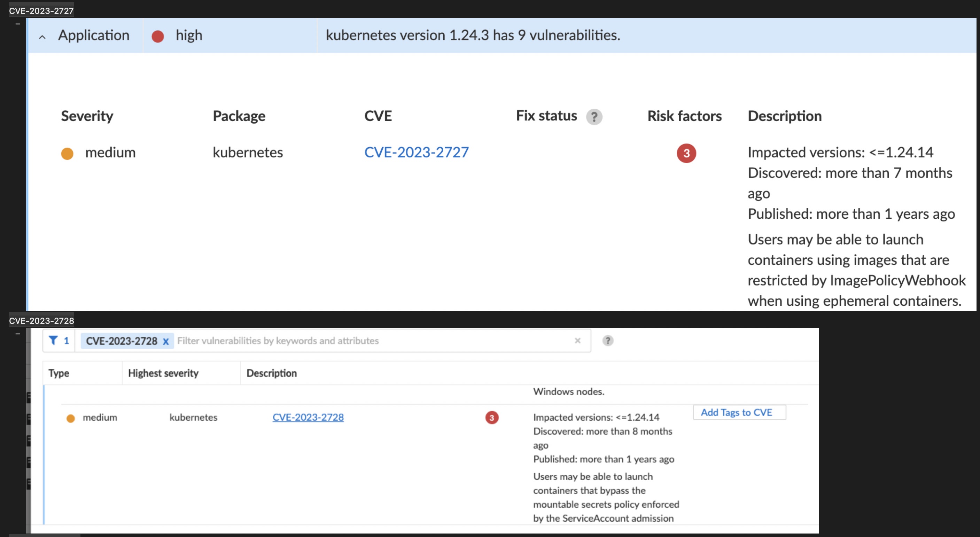Open help icon beside the filter bar

(x=608, y=340)
